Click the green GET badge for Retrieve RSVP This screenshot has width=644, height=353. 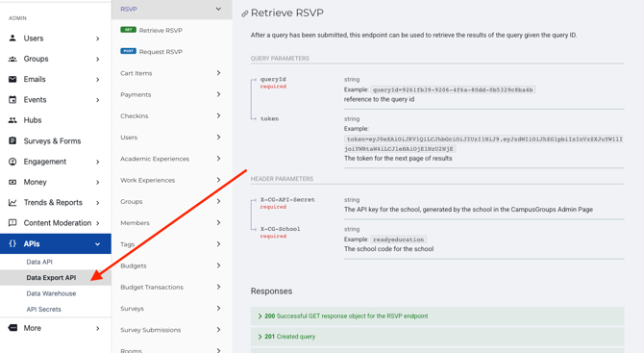coord(128,30)
